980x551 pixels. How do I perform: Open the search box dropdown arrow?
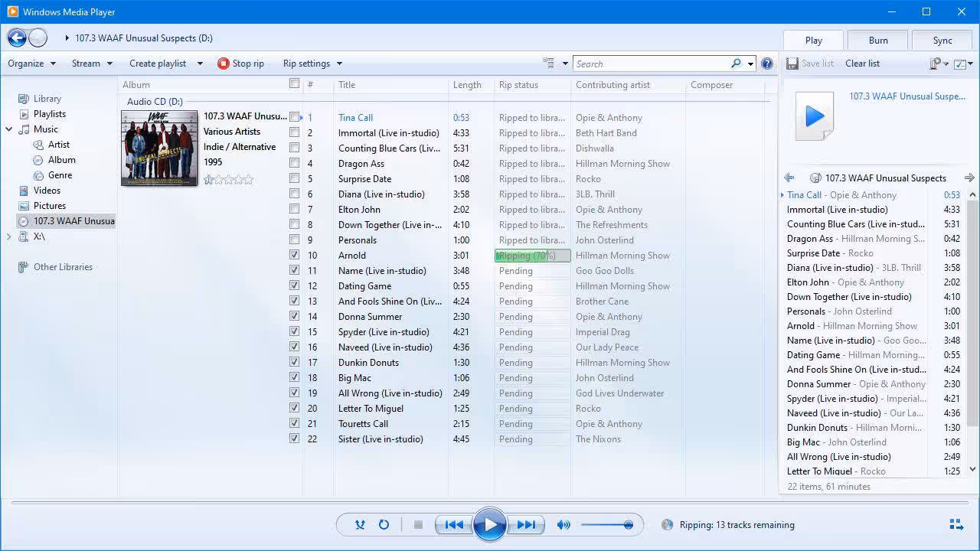coord(750,64)
